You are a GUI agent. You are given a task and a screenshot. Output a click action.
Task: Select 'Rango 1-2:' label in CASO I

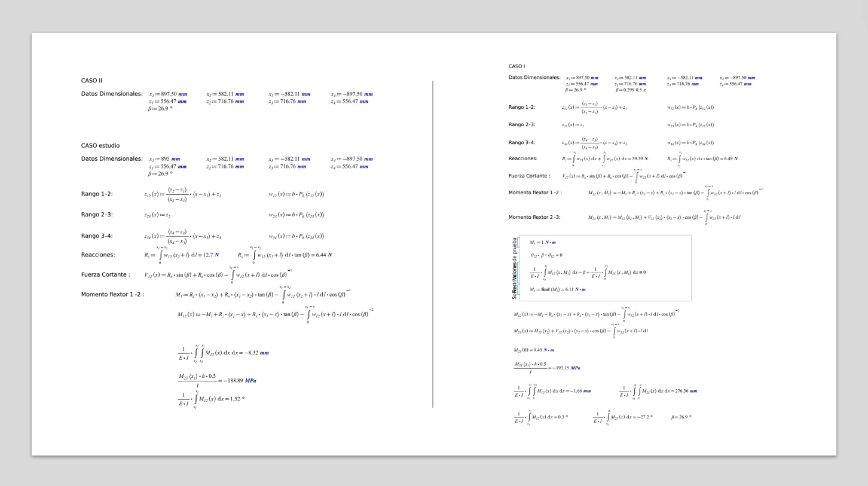522,107
